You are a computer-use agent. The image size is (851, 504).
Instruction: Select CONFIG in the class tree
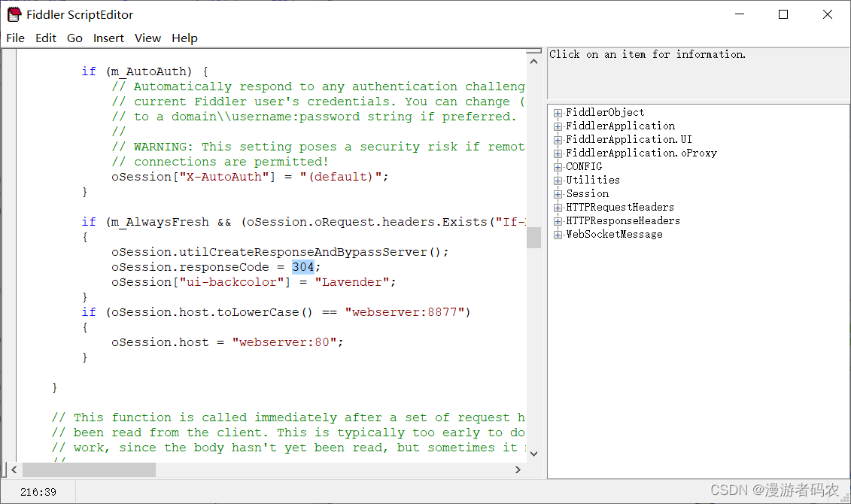click(x=584, y=166)
